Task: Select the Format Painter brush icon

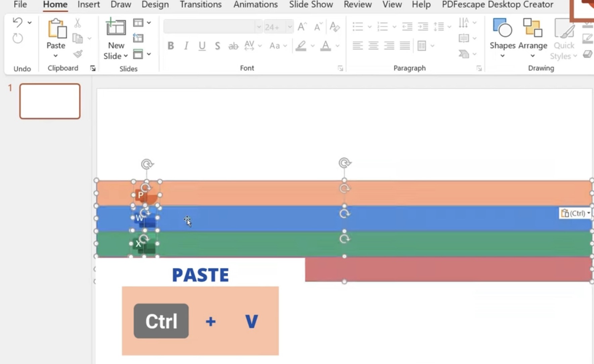Action: (78, 54)
